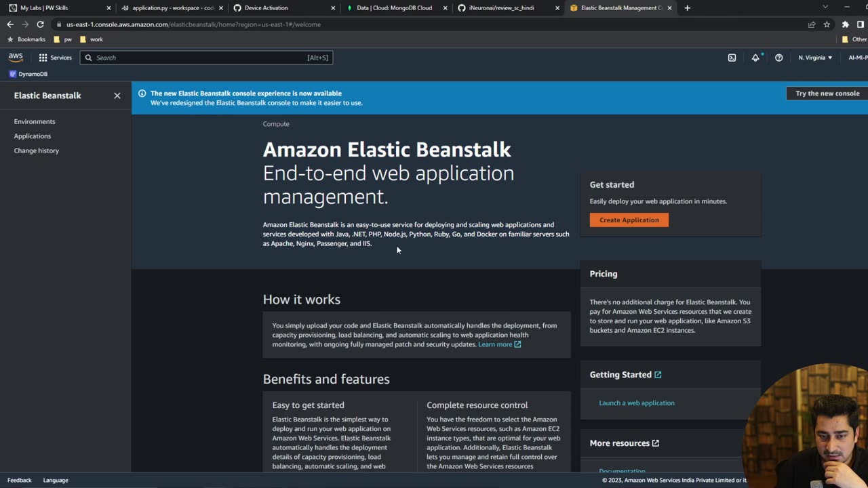Click the browser back arrow
Screen dimensions: 868x488
(10, 24)
